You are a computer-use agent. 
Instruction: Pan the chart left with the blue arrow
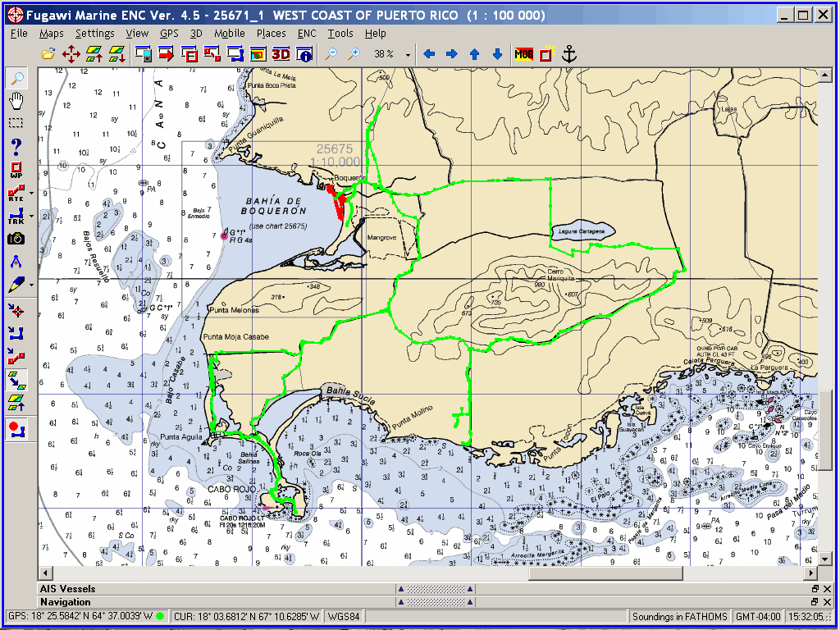pyautogui.click(x=429, y=54)
